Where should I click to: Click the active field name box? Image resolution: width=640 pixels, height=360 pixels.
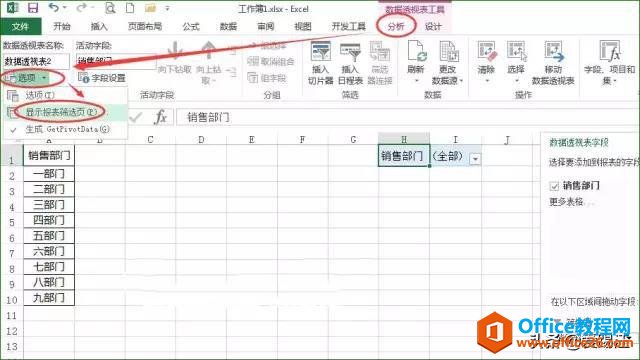click(116, 62)
